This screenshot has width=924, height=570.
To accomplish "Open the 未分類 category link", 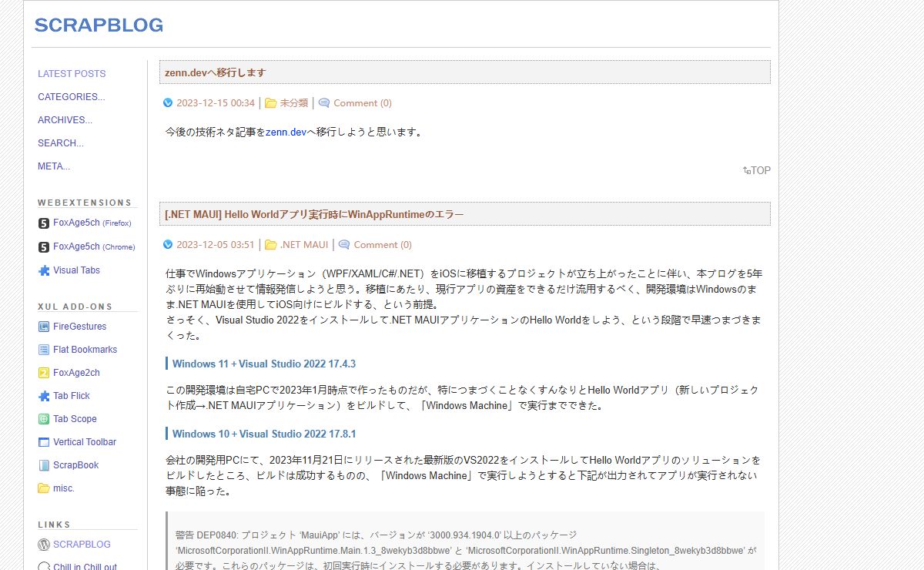I will (x=294, y=102).
